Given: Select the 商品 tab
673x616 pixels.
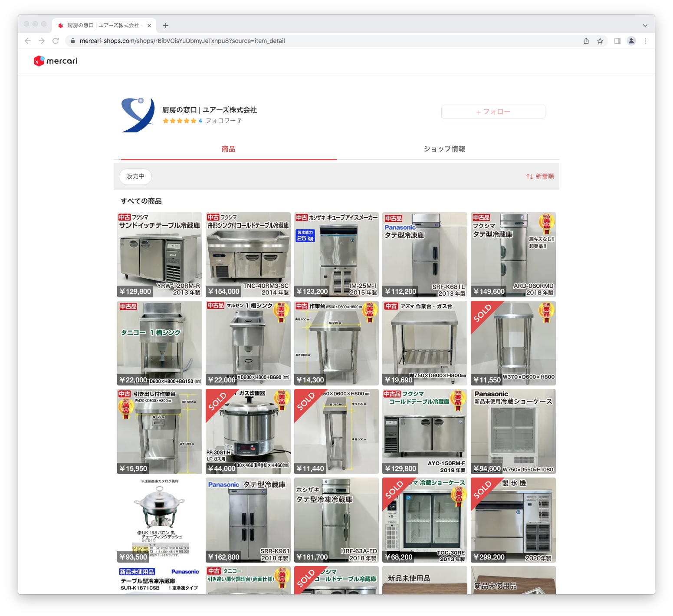Looking at the screenshot, I should point(229,149).
